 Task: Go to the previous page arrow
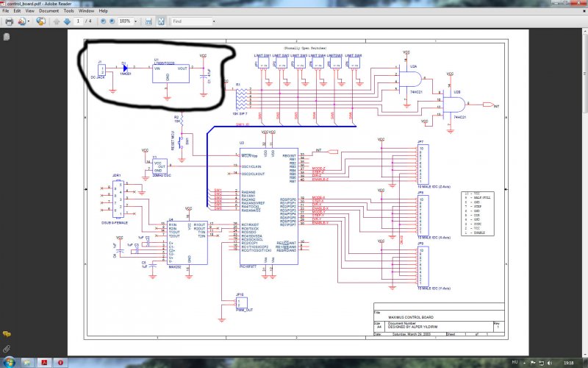(x=57, y=21)
